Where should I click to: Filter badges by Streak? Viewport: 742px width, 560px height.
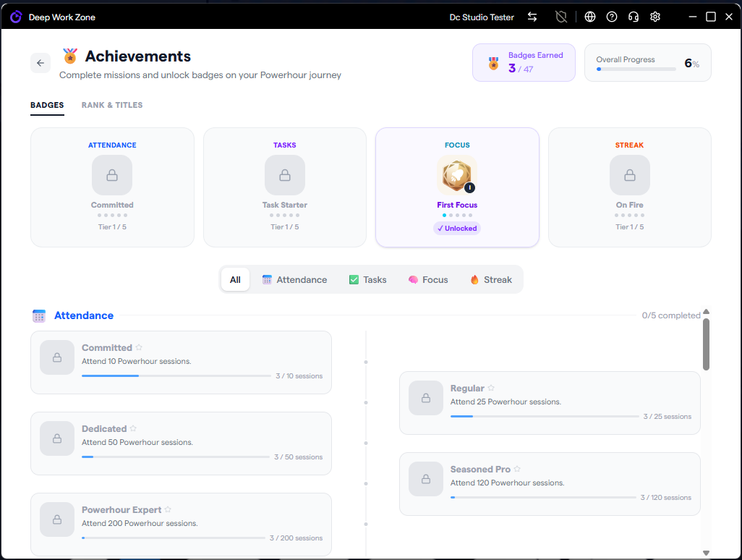point(491,280)
